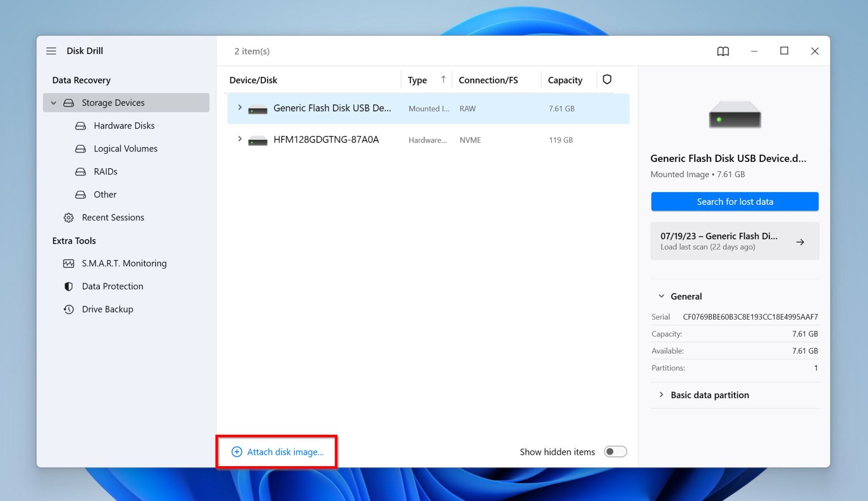Select the Other storage category
Screen dimensions: 868x501
105,194
